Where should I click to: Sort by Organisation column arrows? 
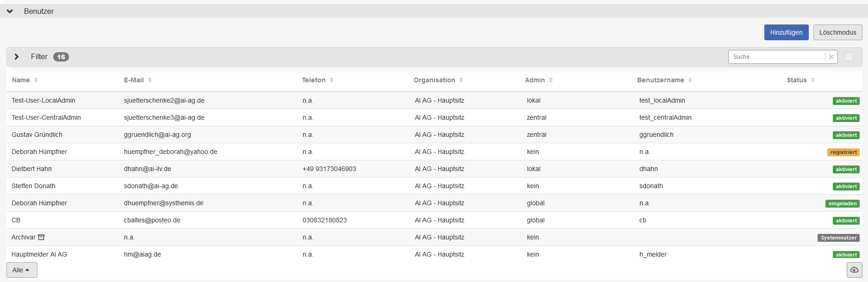461,80
